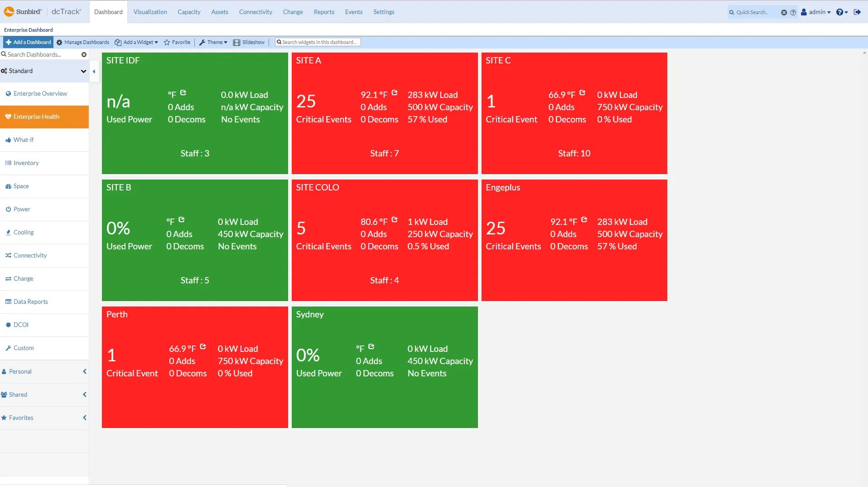Open the Settings tab
The image size is (868, 487).
click(x=383, y=12)
